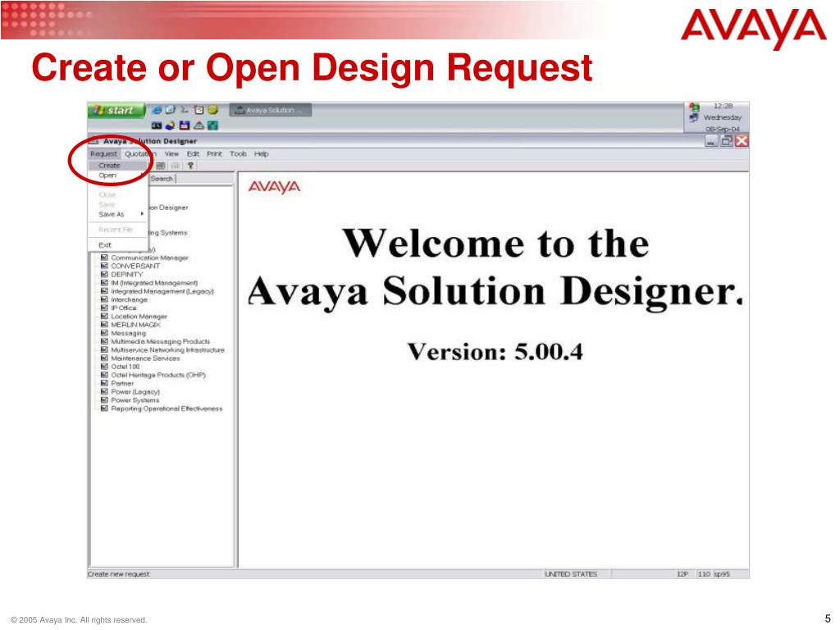Choose Create in the Request menu
840x630 pixels.
[118, 166]
